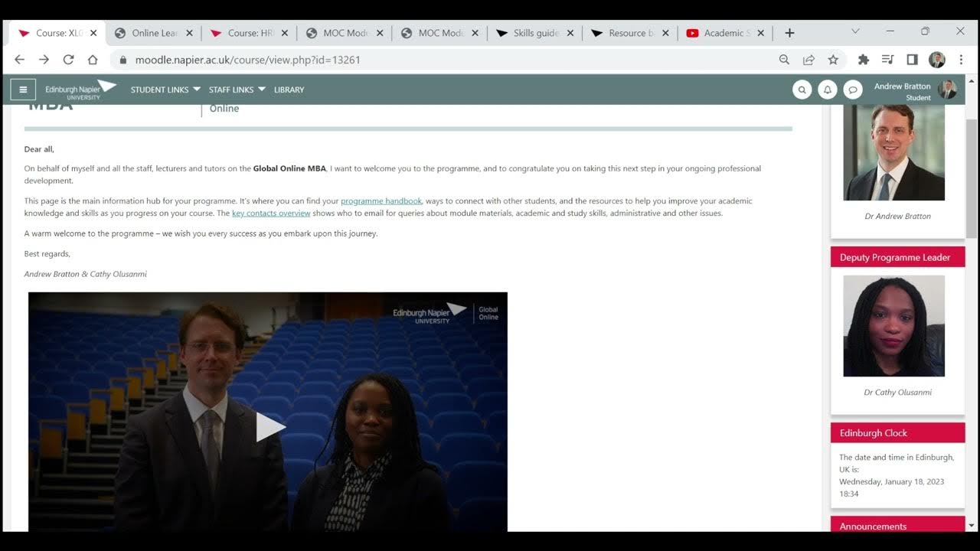Toggle the browser side panel
The width and height of the screenshot is (980, 551).
[912, 60]
